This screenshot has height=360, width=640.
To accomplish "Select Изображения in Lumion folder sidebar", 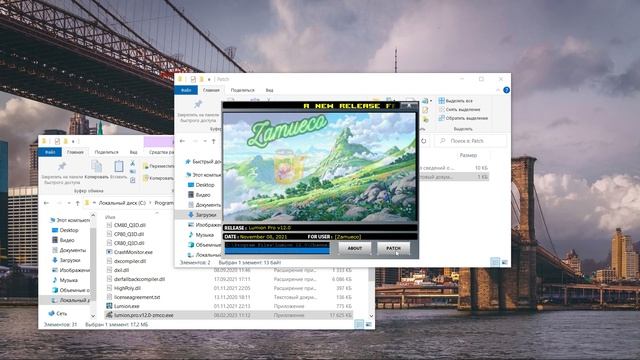I will 70,270.
